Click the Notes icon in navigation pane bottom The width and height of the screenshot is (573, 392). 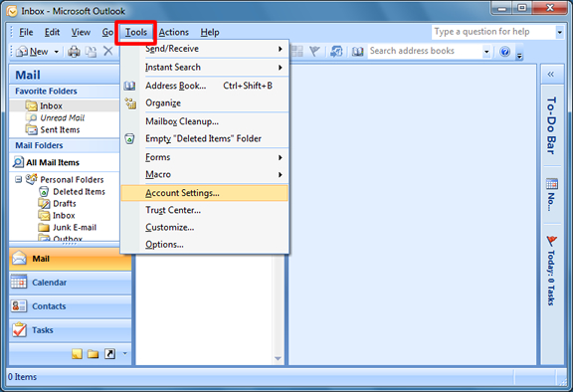coord(77,353)
